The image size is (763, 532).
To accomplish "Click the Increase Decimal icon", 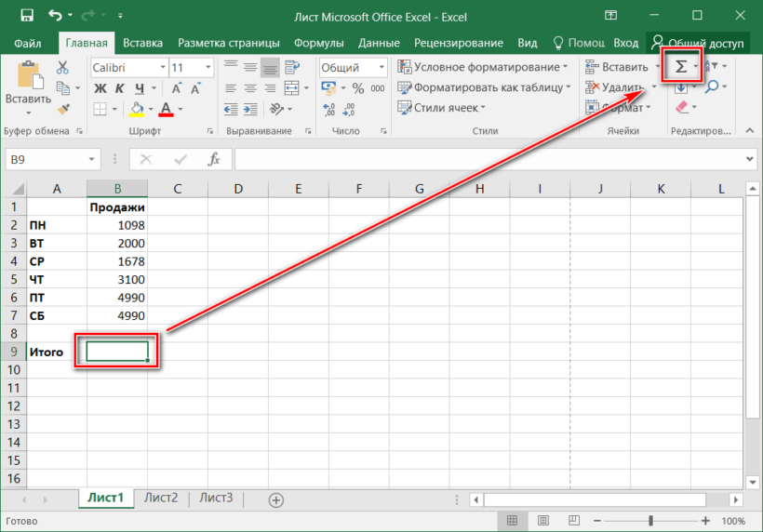I will point(329,110).
